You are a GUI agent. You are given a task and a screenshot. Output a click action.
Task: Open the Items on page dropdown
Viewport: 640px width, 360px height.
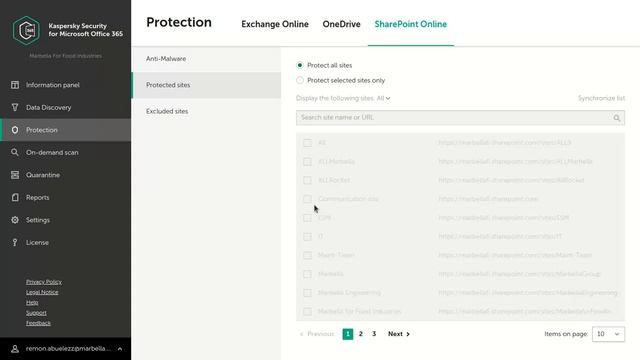[x=608, y=334]
